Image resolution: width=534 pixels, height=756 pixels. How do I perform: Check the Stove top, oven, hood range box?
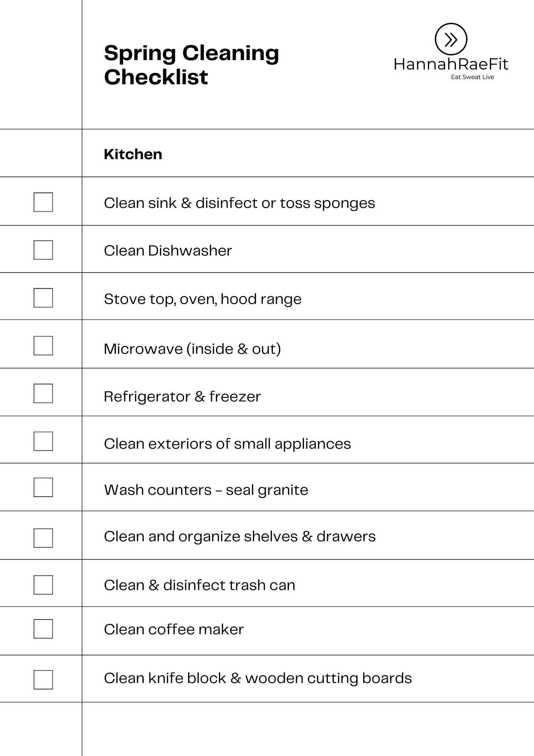coord(43,298)
